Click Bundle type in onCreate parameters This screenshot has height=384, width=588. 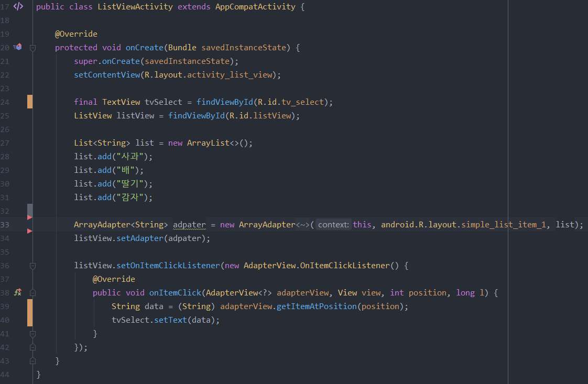(182, 48)
